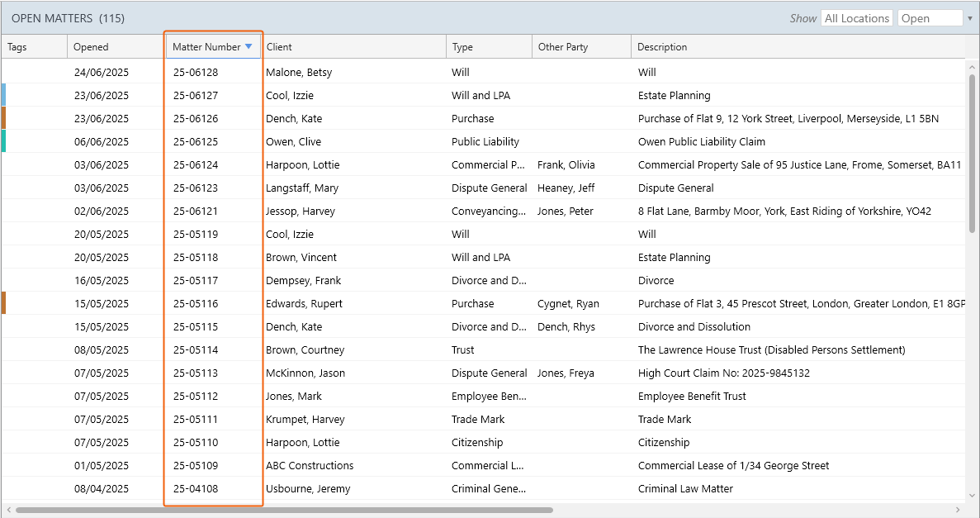
Task: Click Commercial Lease of 1/34 George Street
Action: tap(733, 465)
